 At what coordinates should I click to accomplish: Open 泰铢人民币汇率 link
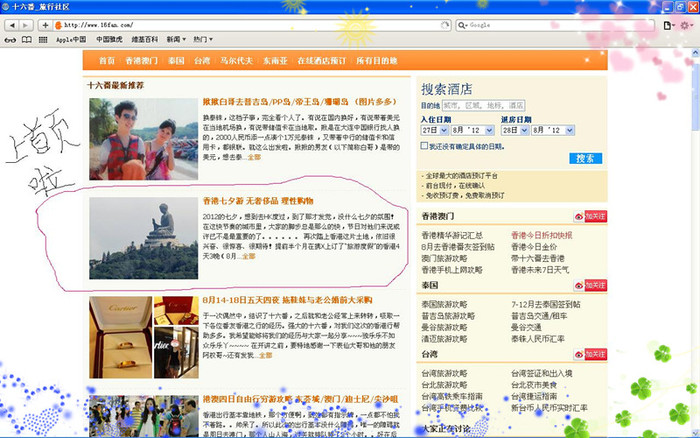[x=538, y=339]
